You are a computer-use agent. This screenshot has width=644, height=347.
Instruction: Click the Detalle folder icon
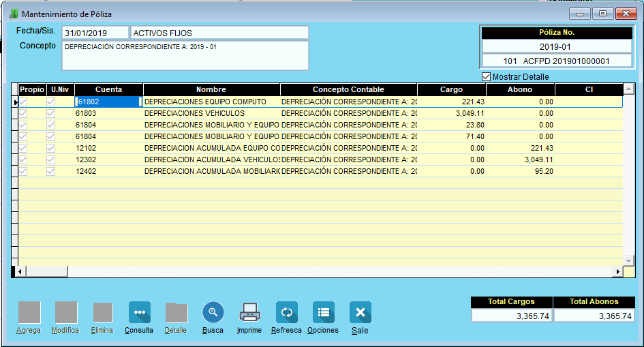click(x=176, y=312)
